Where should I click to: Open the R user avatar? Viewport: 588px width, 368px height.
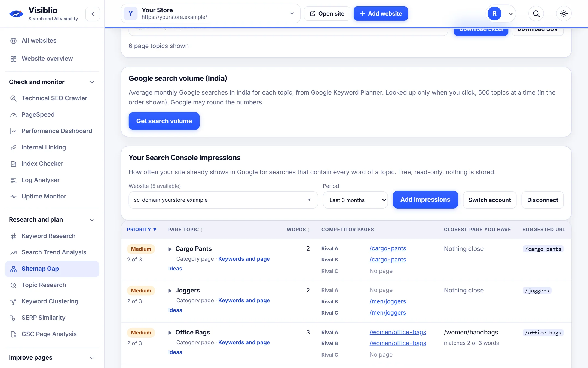pos(494,14)
